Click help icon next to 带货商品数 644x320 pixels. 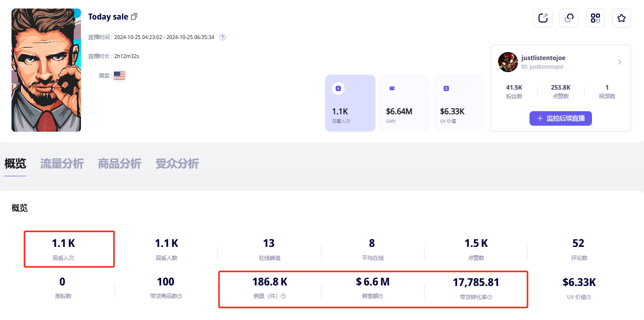[x=180, y=296]
